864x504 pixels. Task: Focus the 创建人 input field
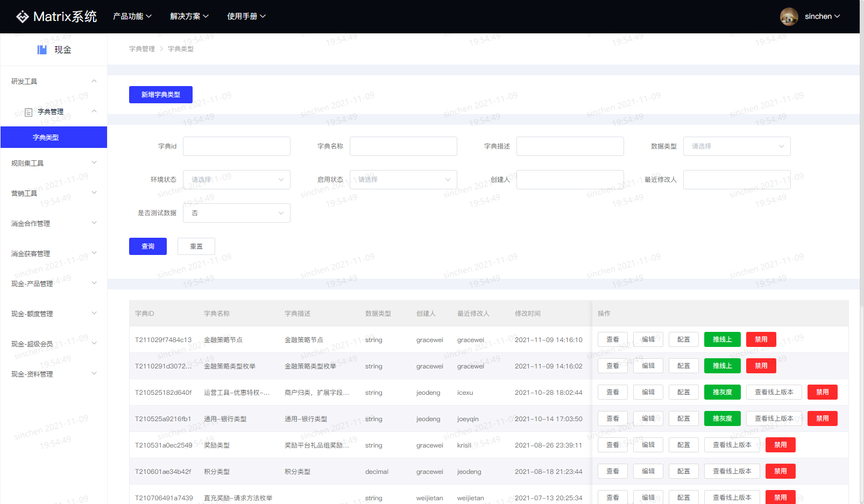point(570,180)
